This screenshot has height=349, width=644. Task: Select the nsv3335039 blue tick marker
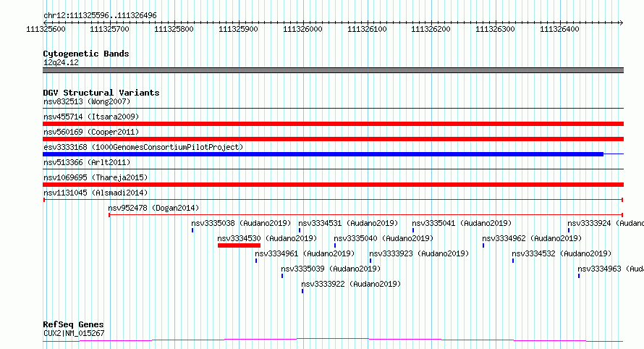pos(282,276)
